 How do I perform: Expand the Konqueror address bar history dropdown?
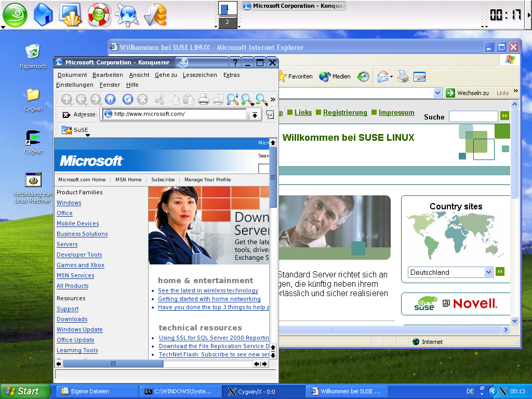(x=254, y=115)
